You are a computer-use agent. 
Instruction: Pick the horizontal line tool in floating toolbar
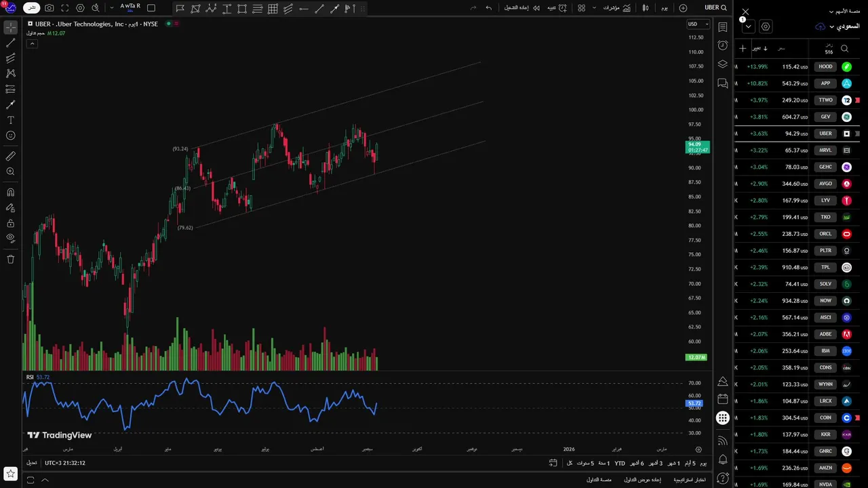(303, 9)
